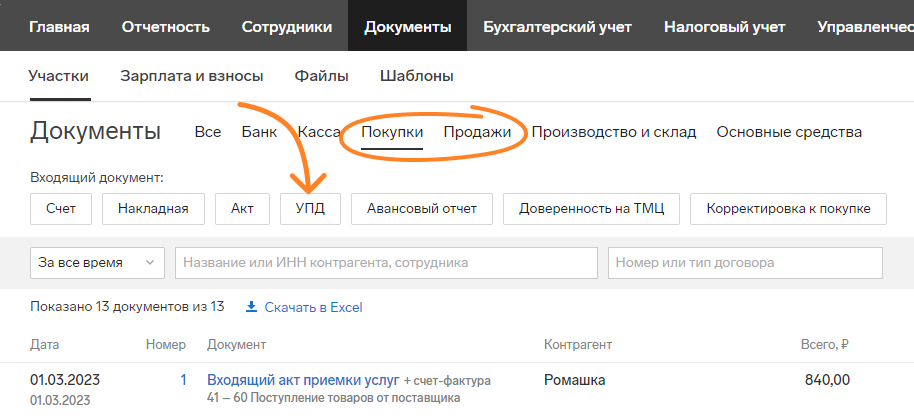The width and height of the screenshot is (914, 420).
Task: Filter by Основные средства
Action: (789, 132)
